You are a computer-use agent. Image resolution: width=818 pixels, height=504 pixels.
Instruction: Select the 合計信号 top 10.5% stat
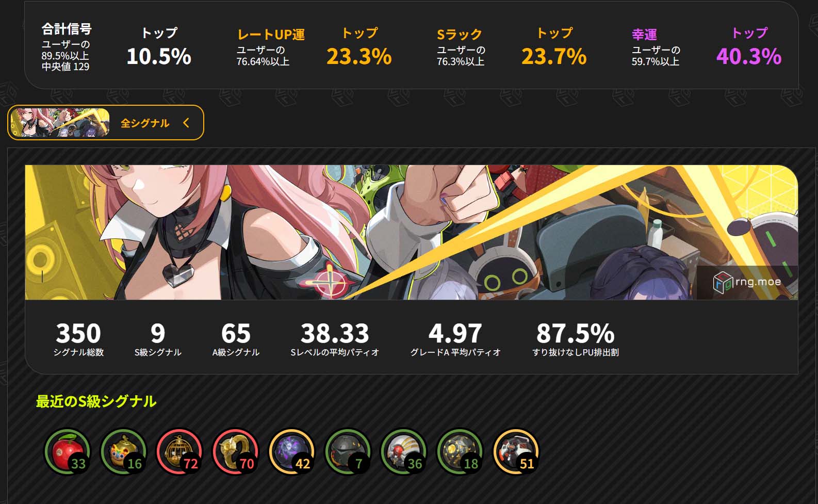159,47
